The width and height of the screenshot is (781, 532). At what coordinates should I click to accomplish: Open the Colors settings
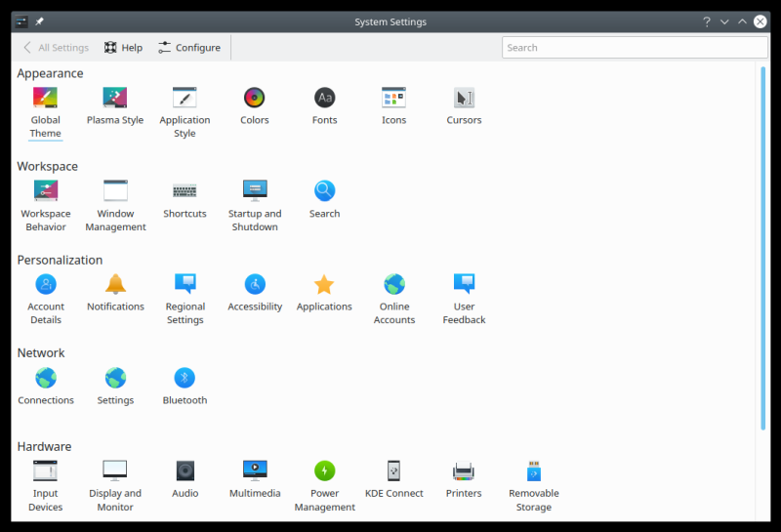pos(255,105)
